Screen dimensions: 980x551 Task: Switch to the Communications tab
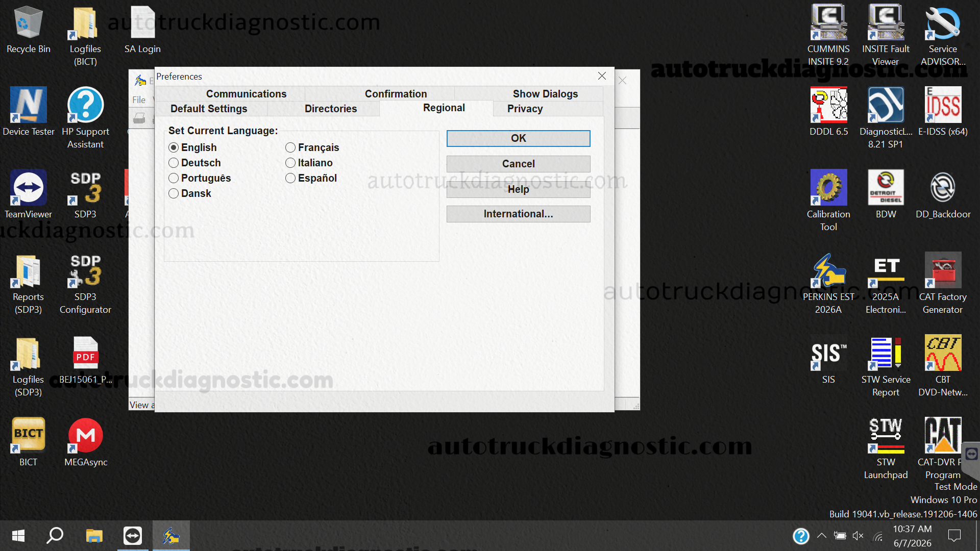pyautogui.click(x=246, y=94)
